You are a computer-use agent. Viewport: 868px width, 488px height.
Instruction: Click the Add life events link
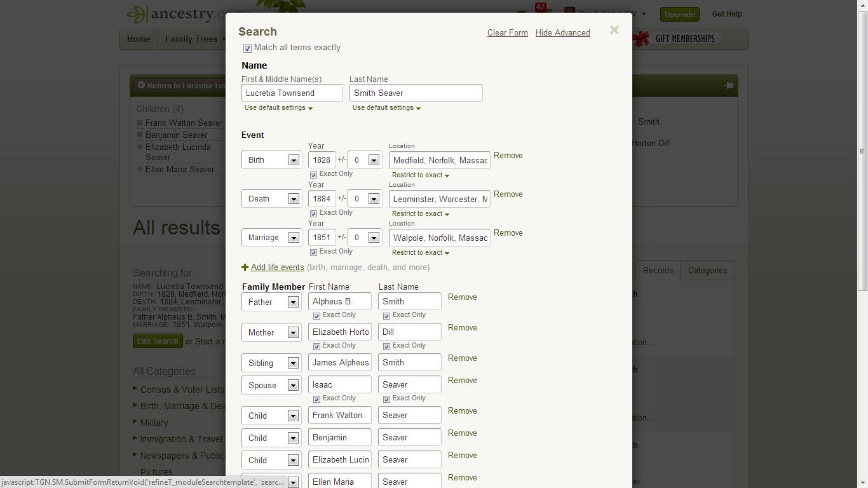tap(278, 268)
